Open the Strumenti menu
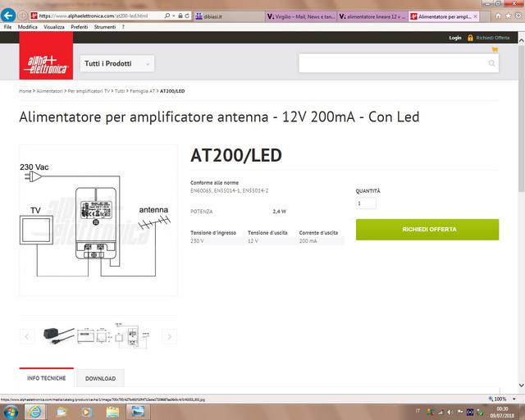 105,27
